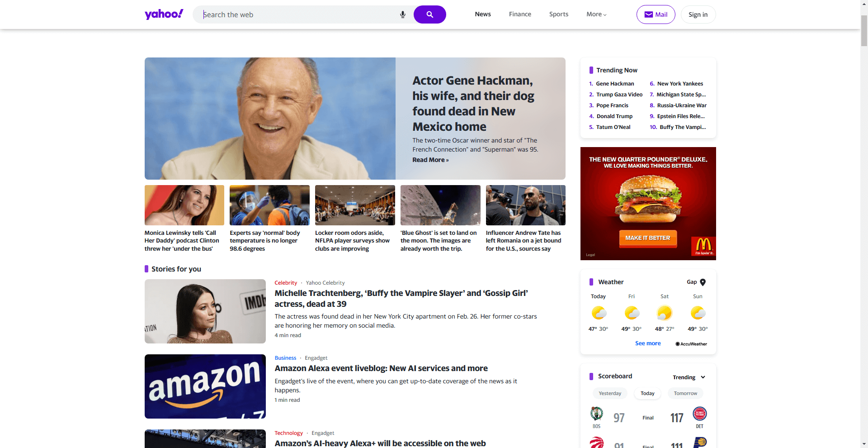Image resolution: width=868 pixels, height=448 pixels.
Task: Click the See more weather link
Action: [x=647, y=343]
